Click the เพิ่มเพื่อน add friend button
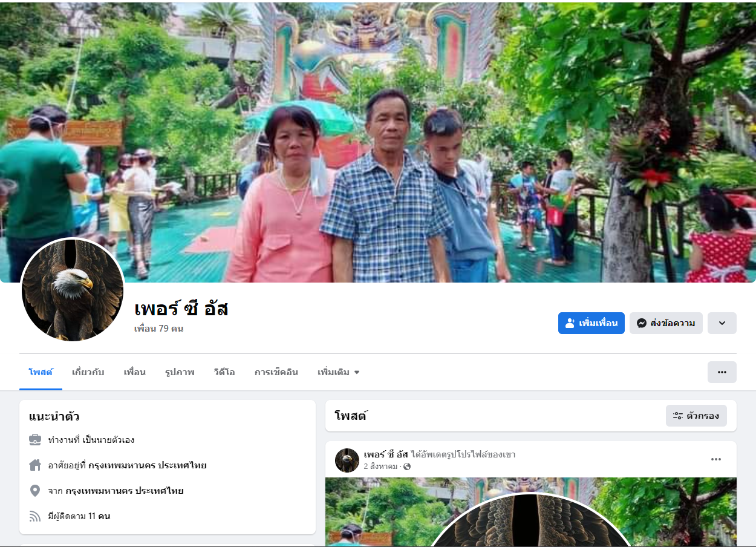 591,323
